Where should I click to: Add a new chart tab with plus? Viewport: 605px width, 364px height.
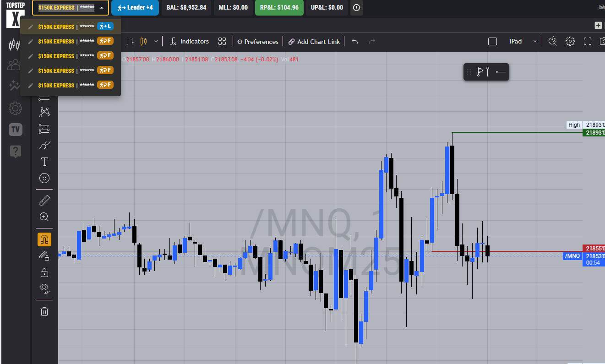click(x=598, y=25)
